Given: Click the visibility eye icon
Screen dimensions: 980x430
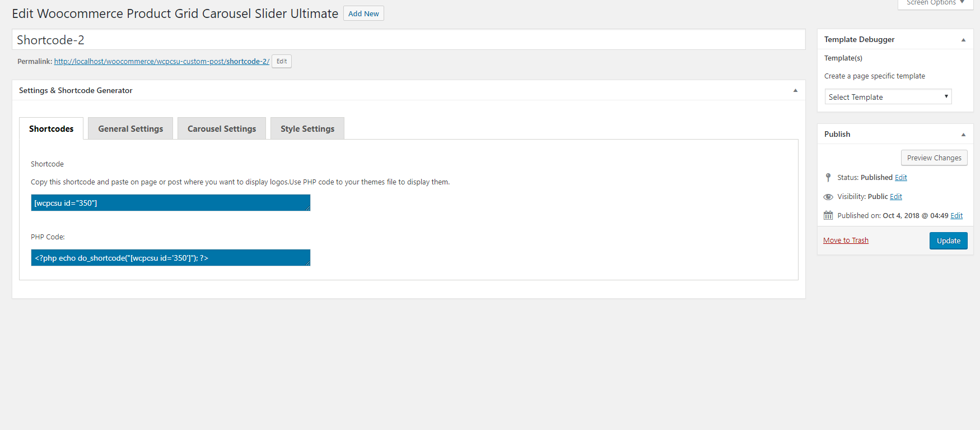Looking at the screenshot, I should (x=828, y=197).
